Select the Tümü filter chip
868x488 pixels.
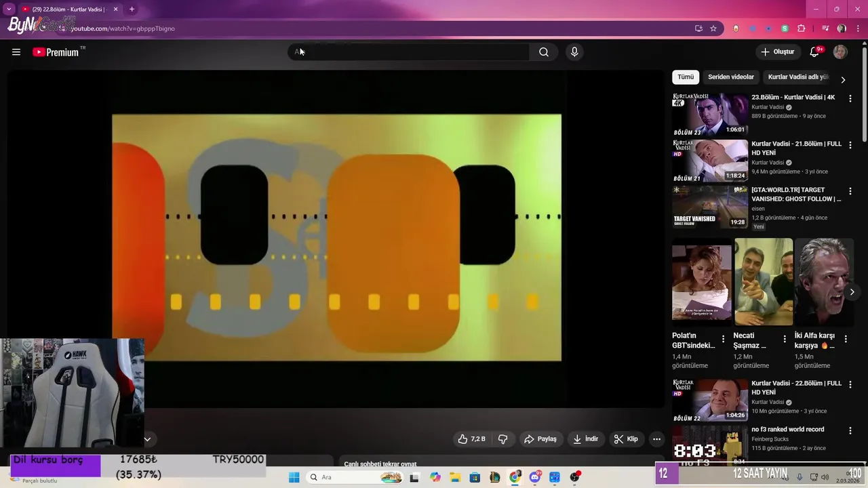pos(686,77)
